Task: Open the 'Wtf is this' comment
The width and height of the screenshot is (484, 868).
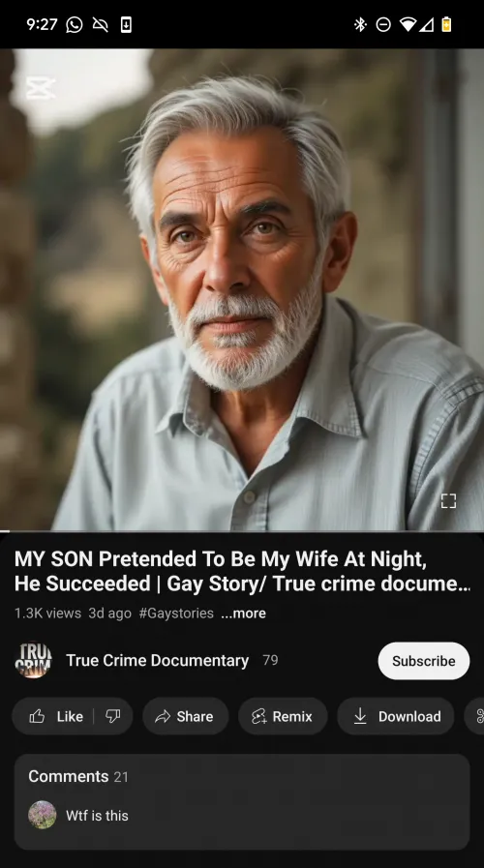Action: [x=97, y=816]
